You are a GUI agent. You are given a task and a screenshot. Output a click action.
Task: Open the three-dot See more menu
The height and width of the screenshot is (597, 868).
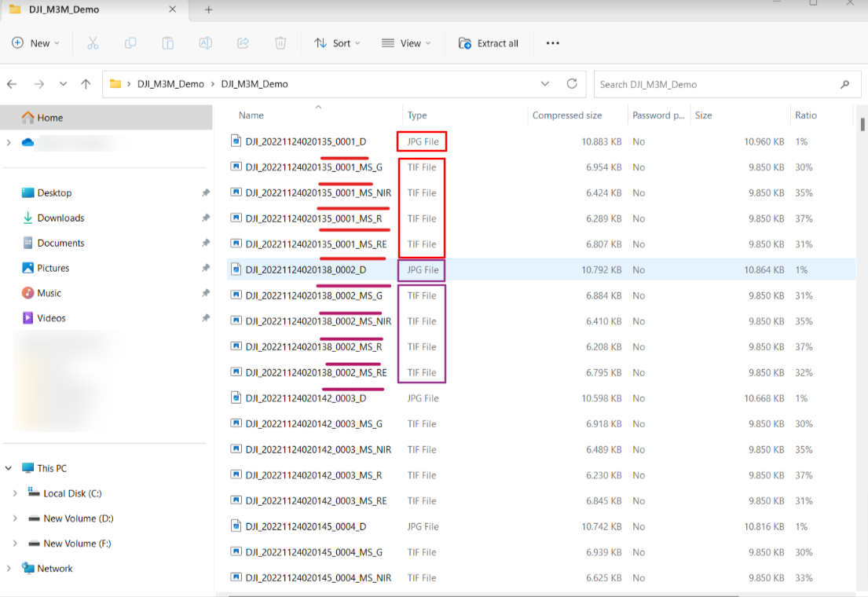[x=552, y=43]
